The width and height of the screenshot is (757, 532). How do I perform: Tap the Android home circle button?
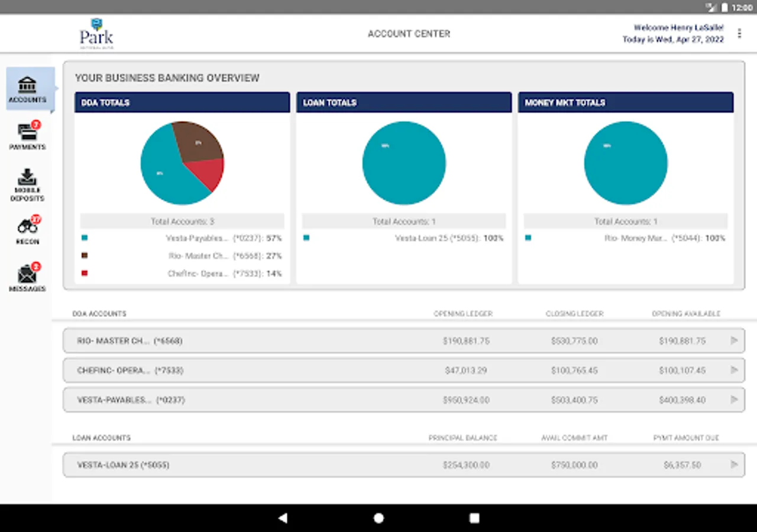click(378, 518)
